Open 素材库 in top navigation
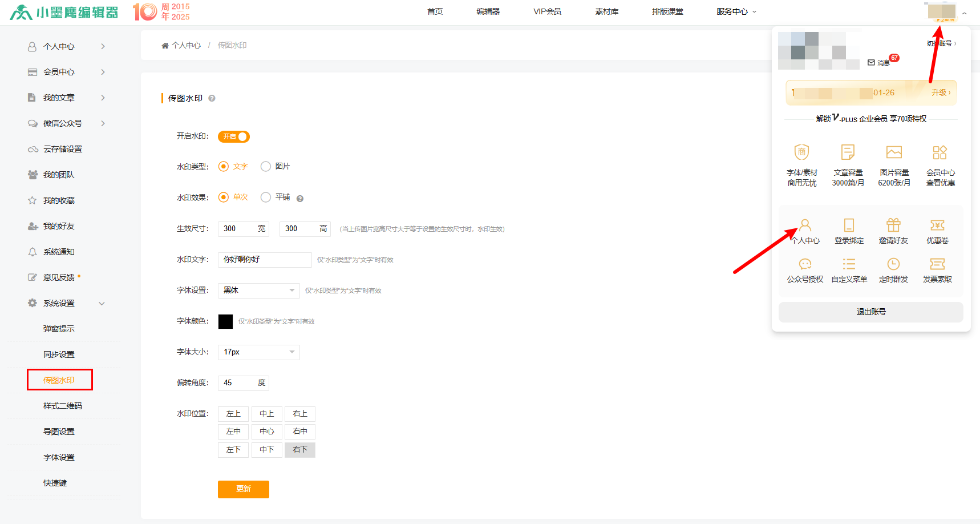The image size is (980, 524). 606,11
